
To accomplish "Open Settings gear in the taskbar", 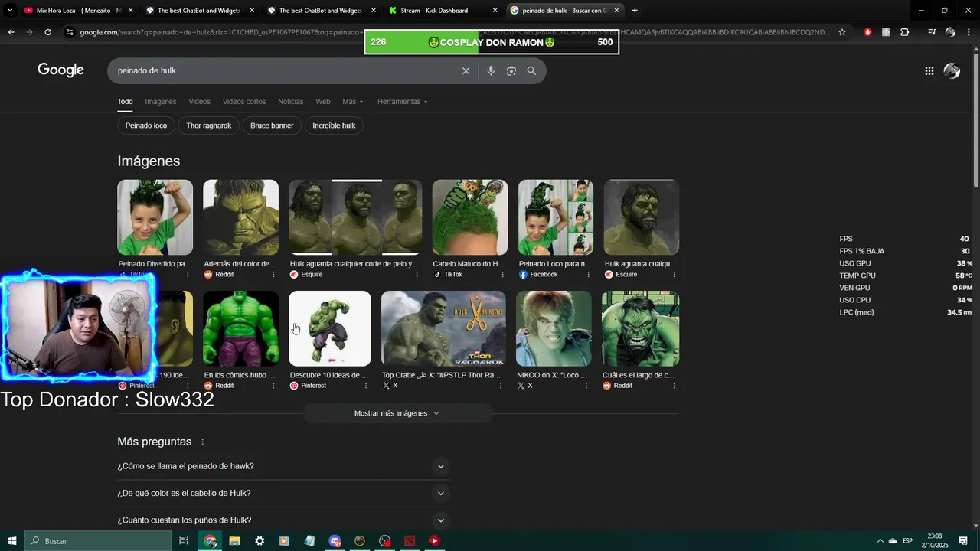I will coord(260,541).
